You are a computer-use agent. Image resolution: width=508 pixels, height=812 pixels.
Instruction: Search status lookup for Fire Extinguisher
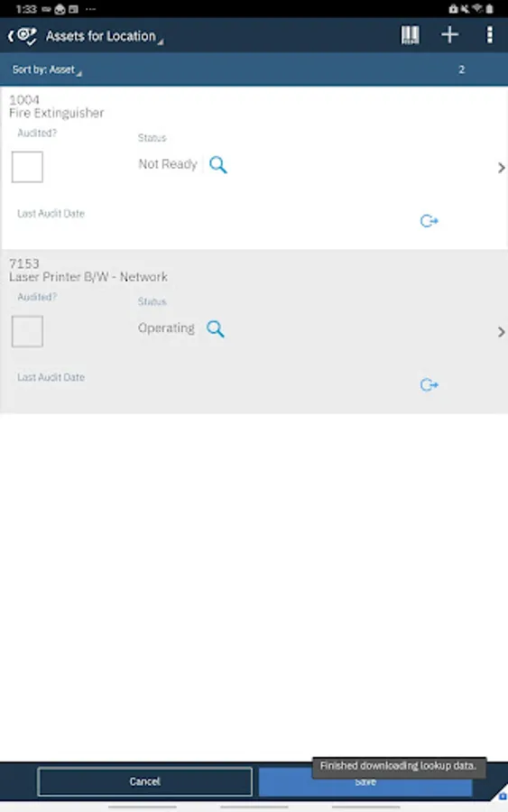[x=218, y=165]
